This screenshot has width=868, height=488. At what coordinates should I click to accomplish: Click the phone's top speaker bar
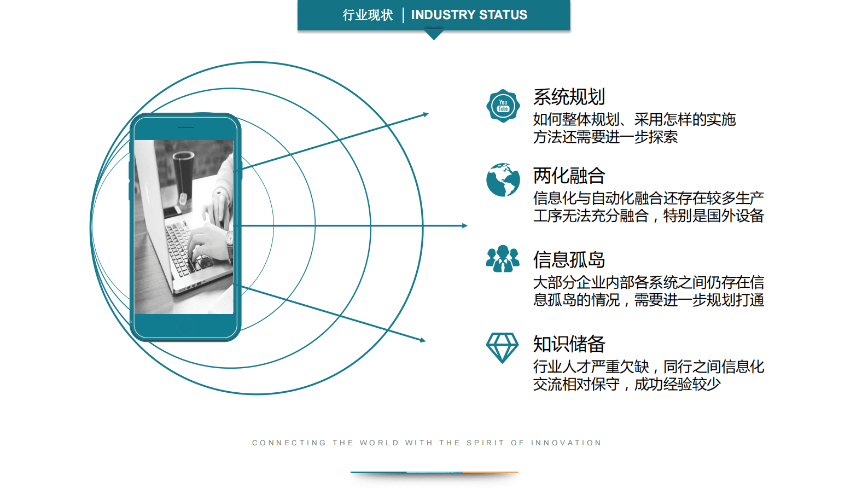coord(185,128)
